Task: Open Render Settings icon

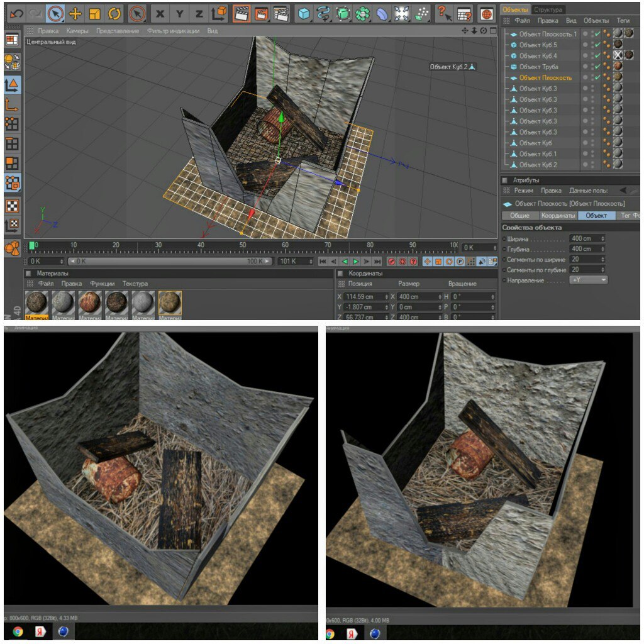Action: pyautogui.click(x=281, y=14)
